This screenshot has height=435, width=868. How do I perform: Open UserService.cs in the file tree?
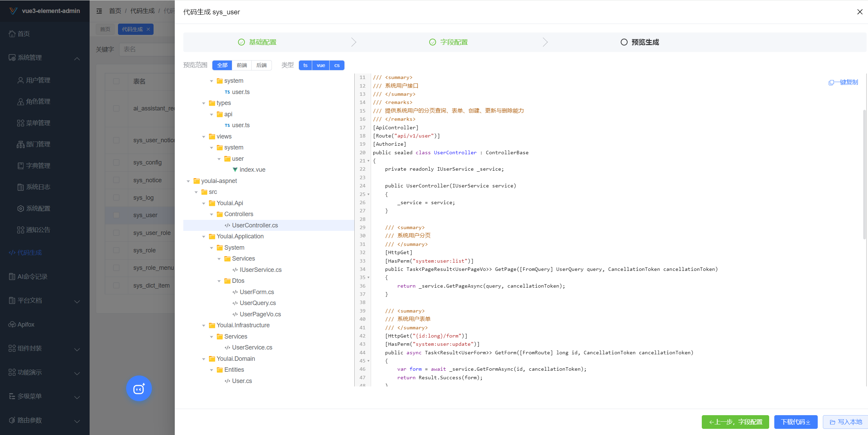click(x=252, y=347)
